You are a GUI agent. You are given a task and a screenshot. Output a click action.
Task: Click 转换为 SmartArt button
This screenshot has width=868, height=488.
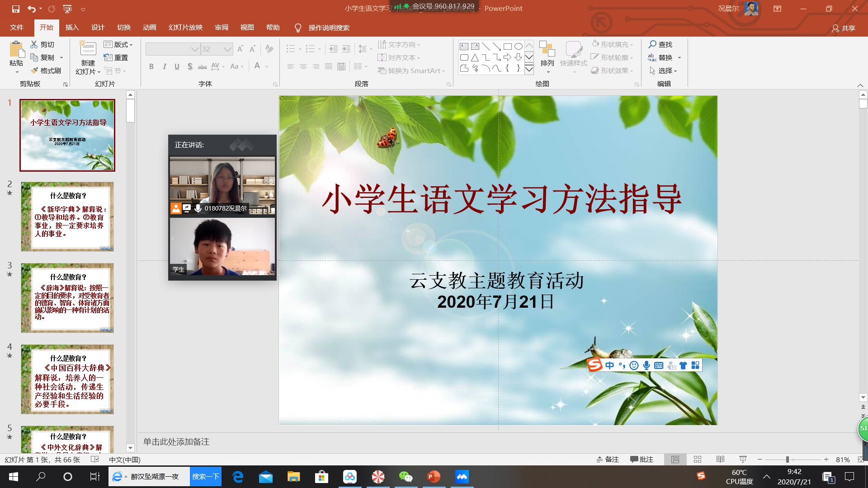pyautogui.click(x=411, y=70)
